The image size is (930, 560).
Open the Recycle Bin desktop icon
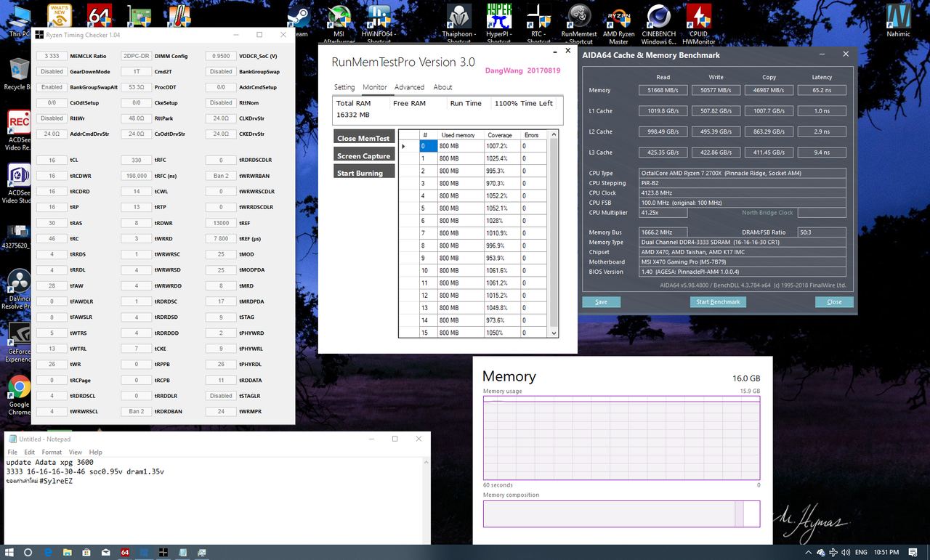[x=18, y=74]
